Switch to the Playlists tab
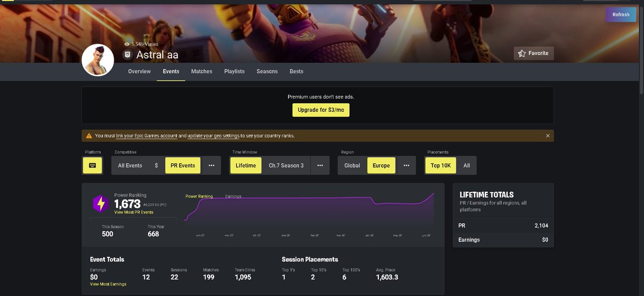Viewport: 644px width, 296px height. (x=235, y=71)
